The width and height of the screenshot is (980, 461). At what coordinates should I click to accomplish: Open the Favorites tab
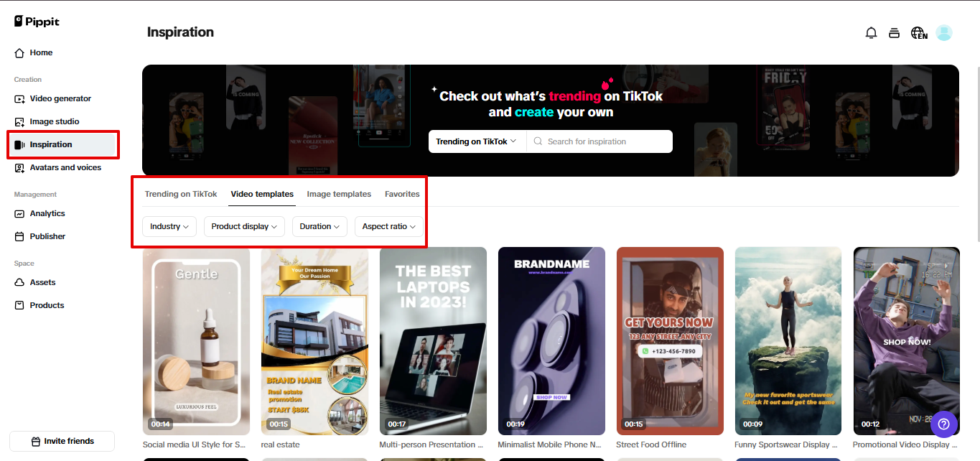pos(402,194)
